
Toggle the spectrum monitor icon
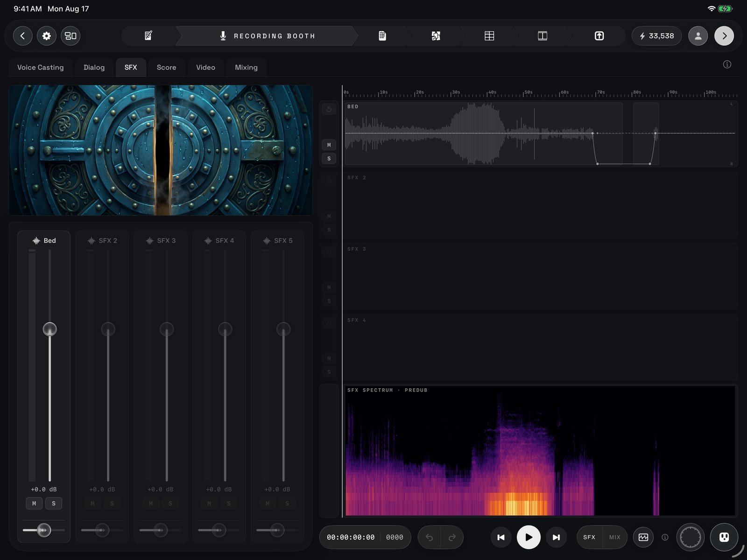click(643, 538)
